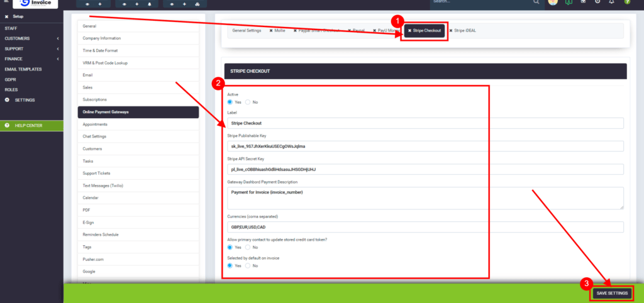
Task: Open the Sales settings section
Action: 138,87
